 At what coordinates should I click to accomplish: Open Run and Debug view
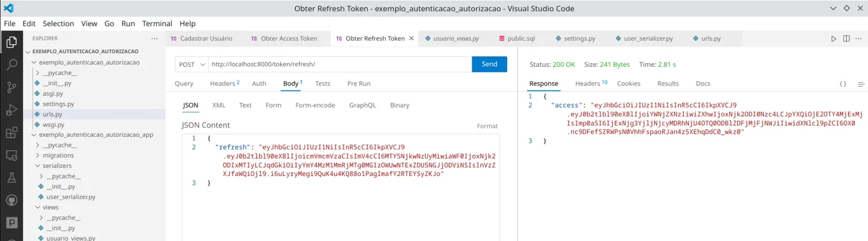coord(11,110)
